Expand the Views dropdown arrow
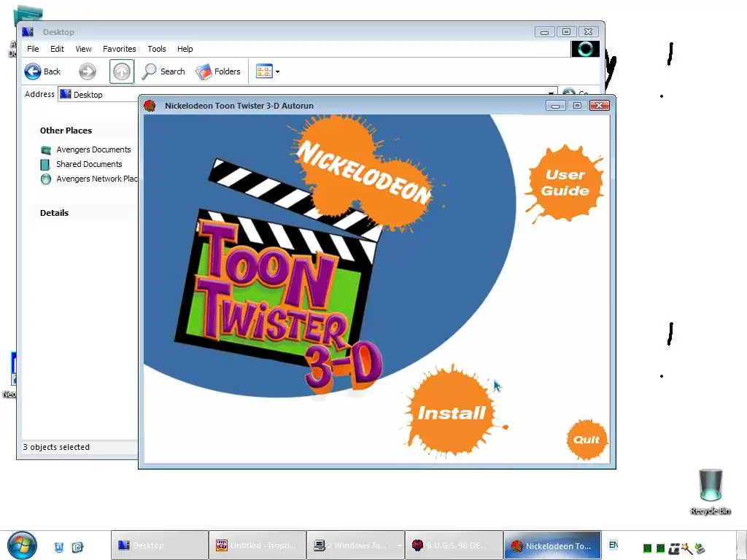747x560 pixels. click(x=277, y=72)
